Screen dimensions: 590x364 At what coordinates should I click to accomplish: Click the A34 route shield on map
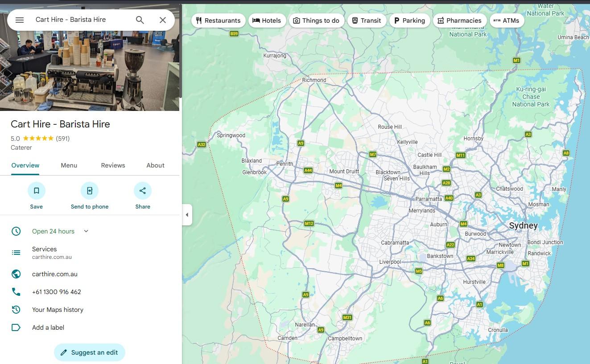471,259
